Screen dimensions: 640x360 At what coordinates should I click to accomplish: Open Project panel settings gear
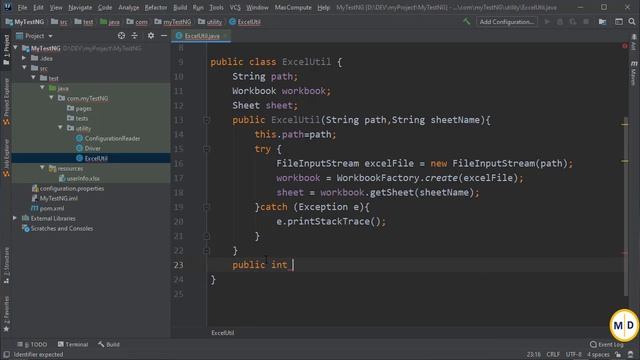tap(151, 36)
